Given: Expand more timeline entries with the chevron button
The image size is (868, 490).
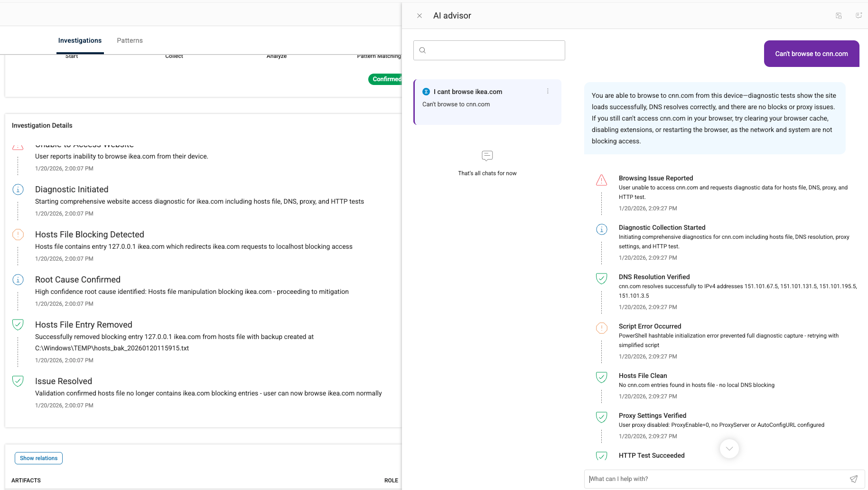Looking at the screenshot, I should coord(729,448).
